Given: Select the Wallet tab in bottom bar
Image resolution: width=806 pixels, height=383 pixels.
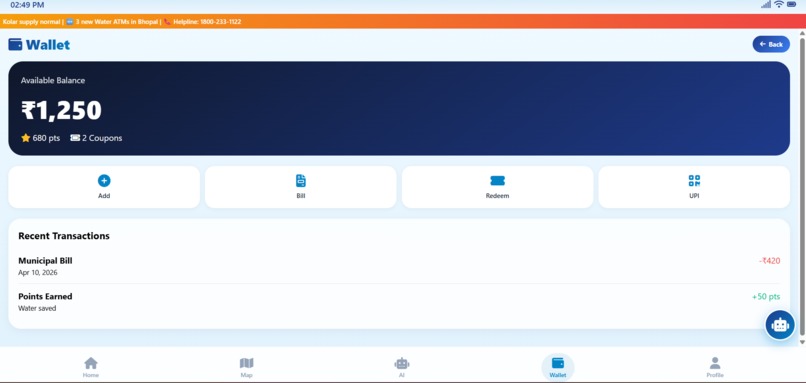Looking at the screenshot, I should pos(558,368).
